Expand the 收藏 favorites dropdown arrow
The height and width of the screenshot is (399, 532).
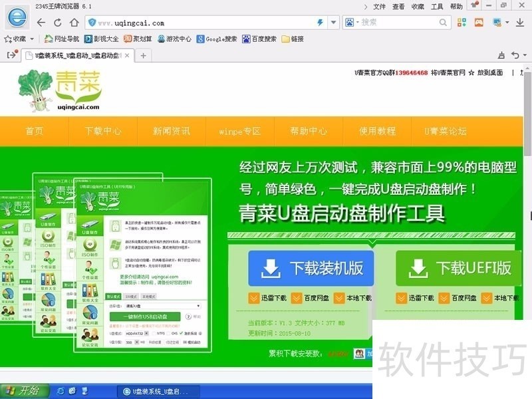point(32,39)
